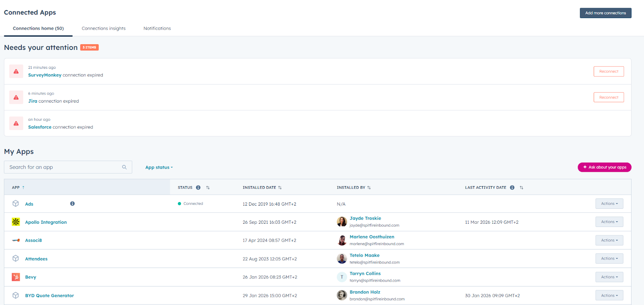
Task: Click the BYD Quote Generator cube icon
Action: [16, 295]
